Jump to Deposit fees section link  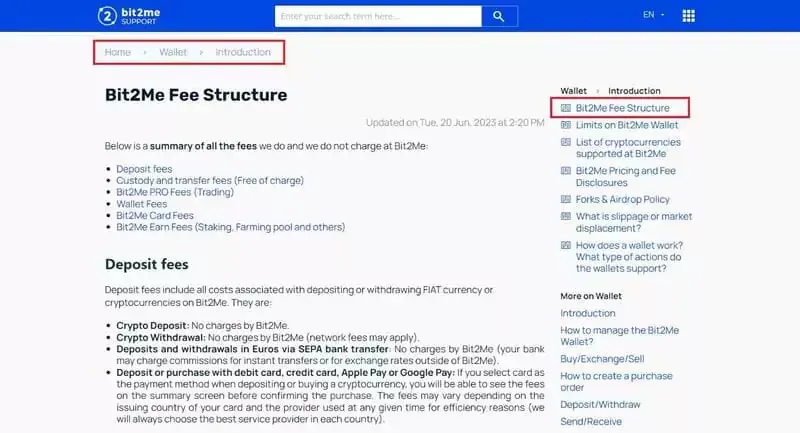click(x=144, y=169)
